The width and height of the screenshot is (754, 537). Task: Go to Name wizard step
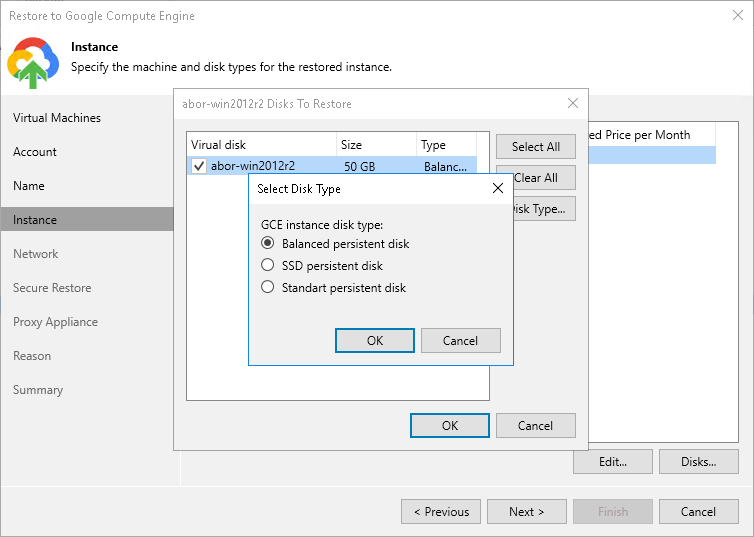click(29, 186)
